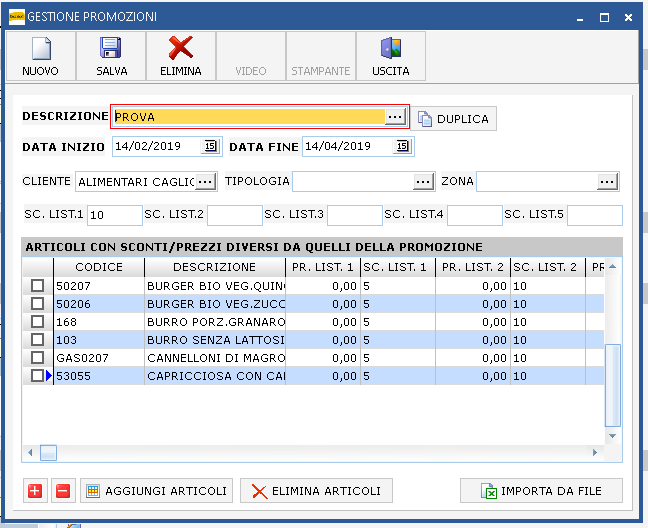Click the SC. LIST.2 input field
The image size is (648, 528).
[x=235, y=215]
